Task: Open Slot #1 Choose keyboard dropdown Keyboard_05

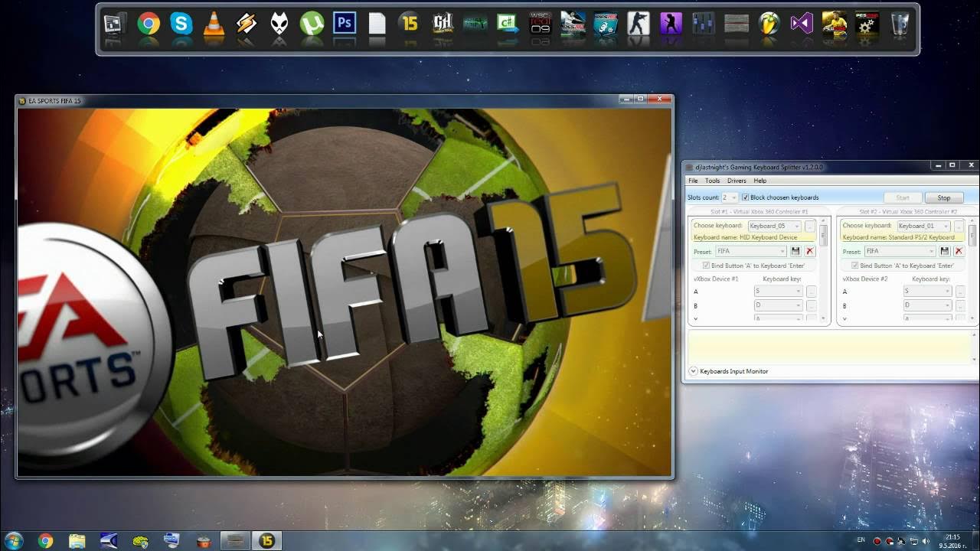Action: coord(774,227)
